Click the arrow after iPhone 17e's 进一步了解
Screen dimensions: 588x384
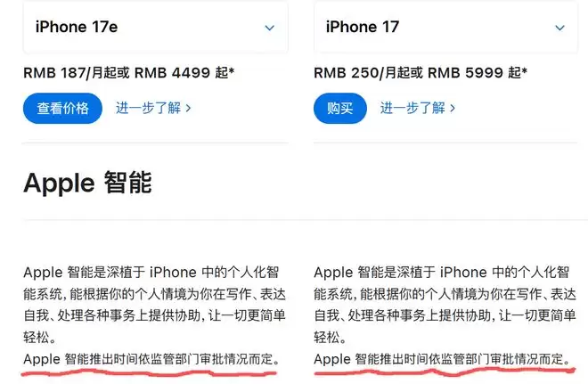[188, 109]
